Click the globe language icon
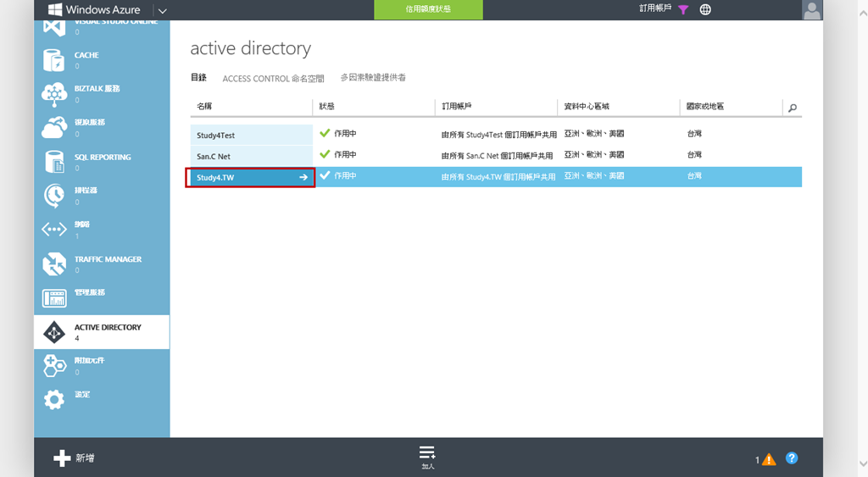This screenshot has width=868, height=477. coord(705,9)
